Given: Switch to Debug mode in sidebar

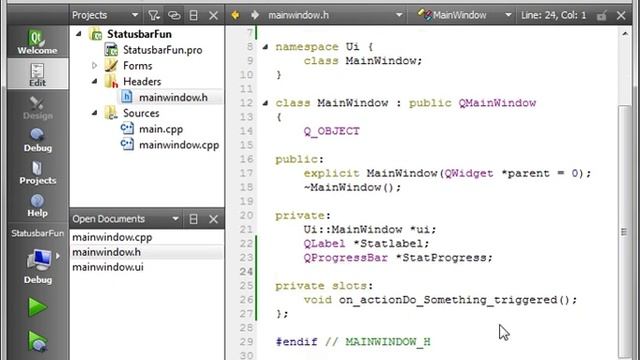Looking at the screenshot, I should [x=37, y=140].
